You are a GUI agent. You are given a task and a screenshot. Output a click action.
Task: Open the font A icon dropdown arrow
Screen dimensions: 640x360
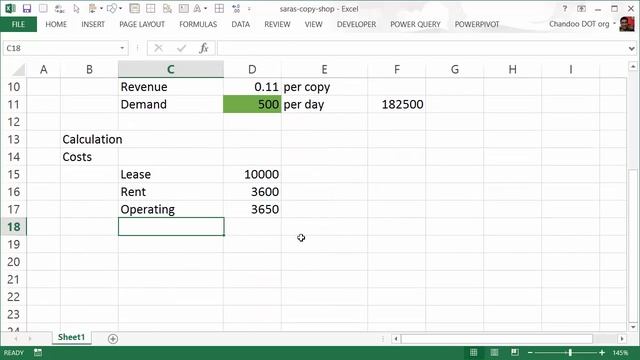(205, 9)
